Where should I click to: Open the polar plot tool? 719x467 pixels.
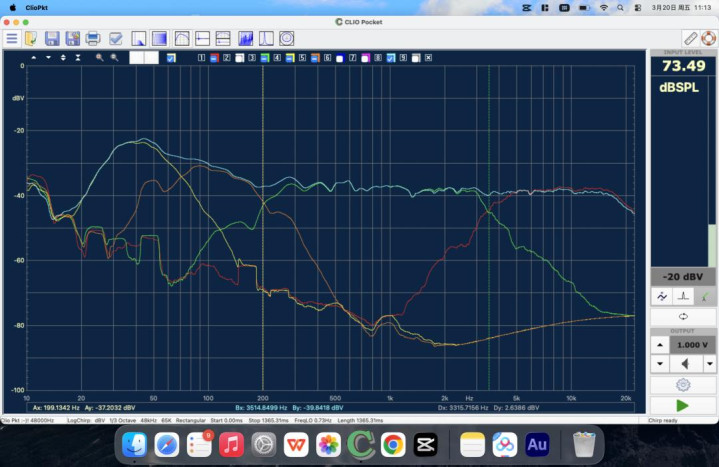tap(287, 39)
